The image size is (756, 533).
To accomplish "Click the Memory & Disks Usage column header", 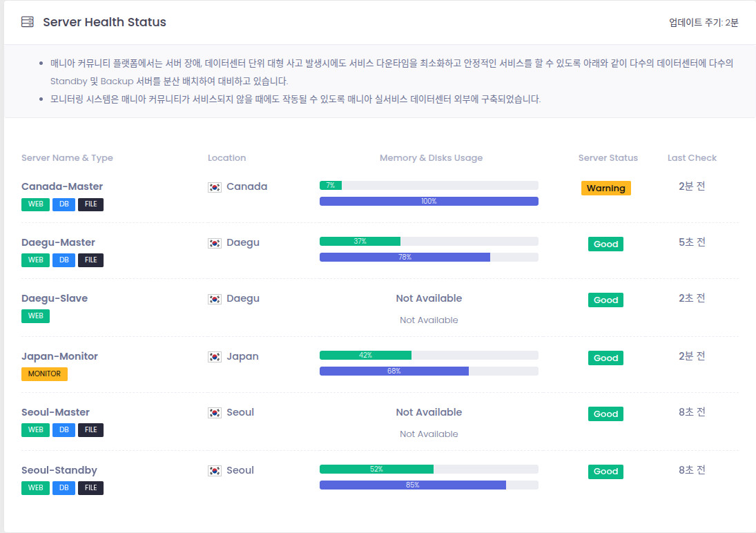I will coord(431,157).
